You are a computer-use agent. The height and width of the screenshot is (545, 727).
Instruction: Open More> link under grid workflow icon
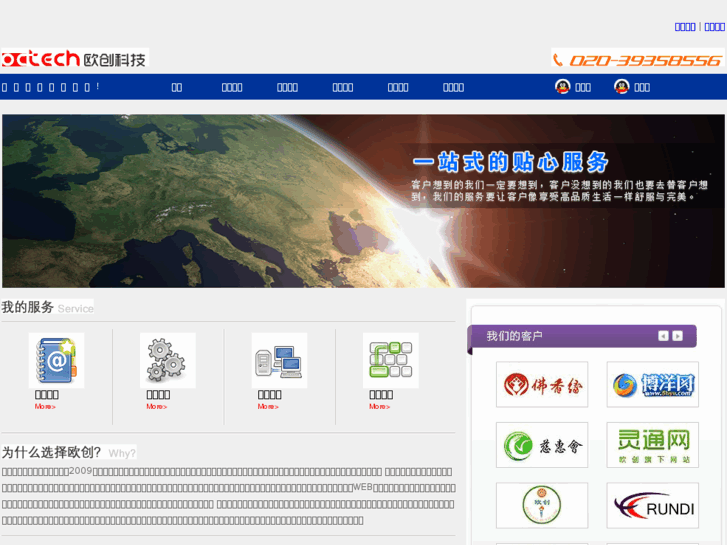click(x=379, y=406)
